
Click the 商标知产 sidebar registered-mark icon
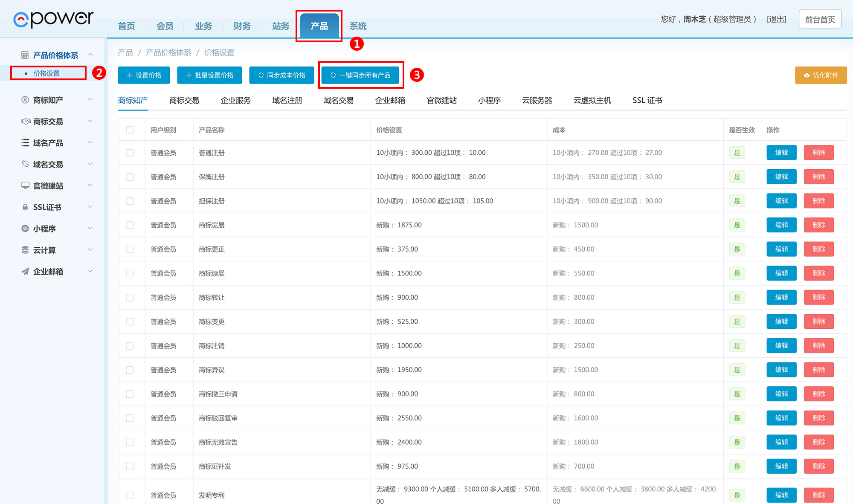[x=25, y=100]
